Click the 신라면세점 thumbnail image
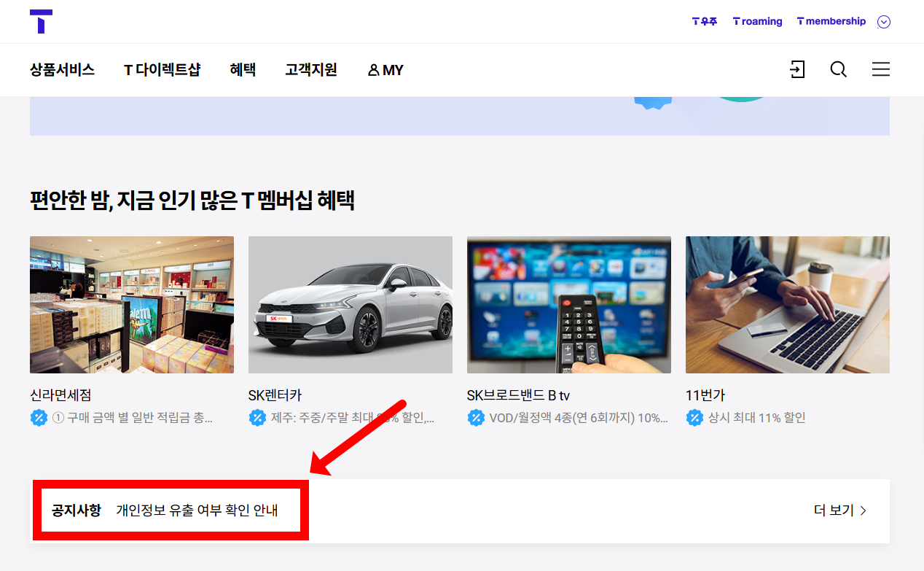924x571 pixels. (x=132, y=305)
